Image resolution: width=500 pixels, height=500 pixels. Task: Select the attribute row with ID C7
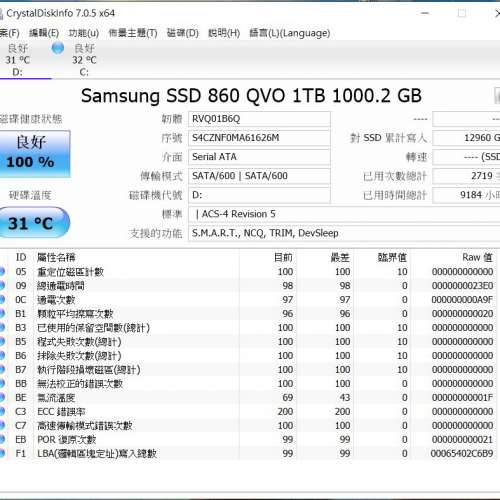(248, 426)
